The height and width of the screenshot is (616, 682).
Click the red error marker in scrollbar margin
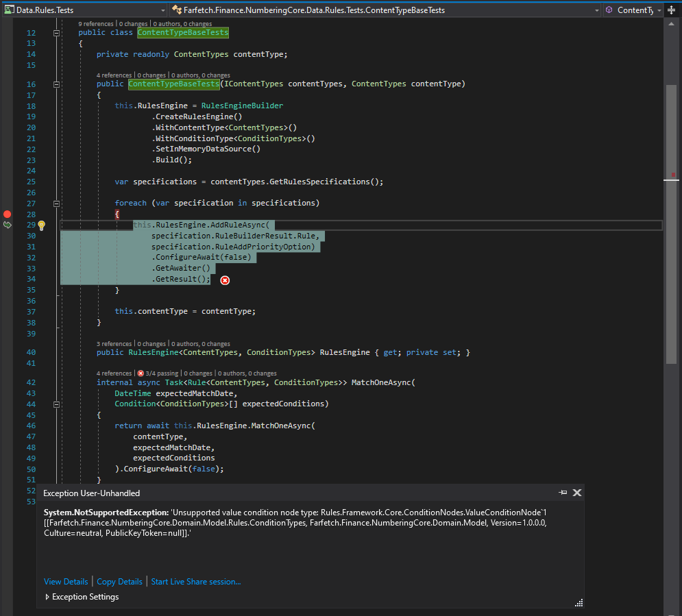pyautogui.click(x=673, y=174)
